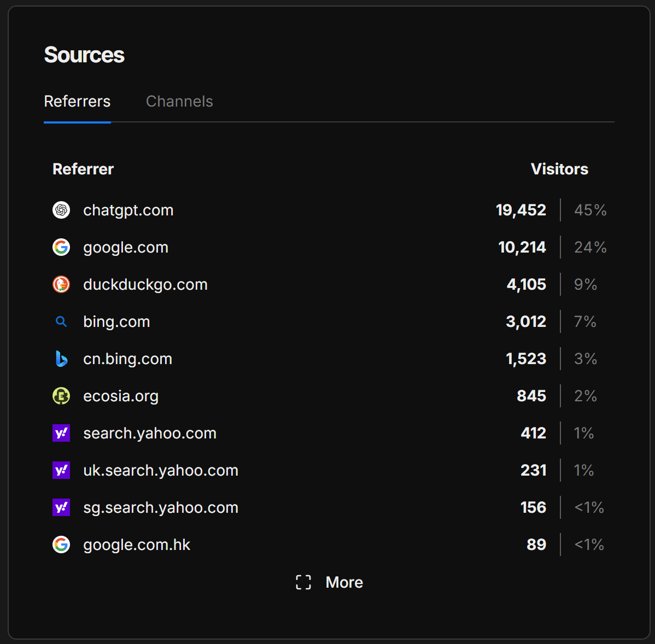655x644 pixels.
Task: Select the Referrers tab
Action: 77,101
